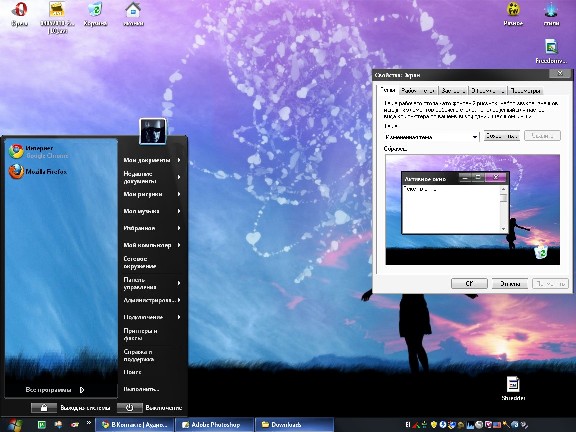The width and height of the screenshot is (576, 432).
Task: Click the second quick launch icon
Action: pos(58,425)
